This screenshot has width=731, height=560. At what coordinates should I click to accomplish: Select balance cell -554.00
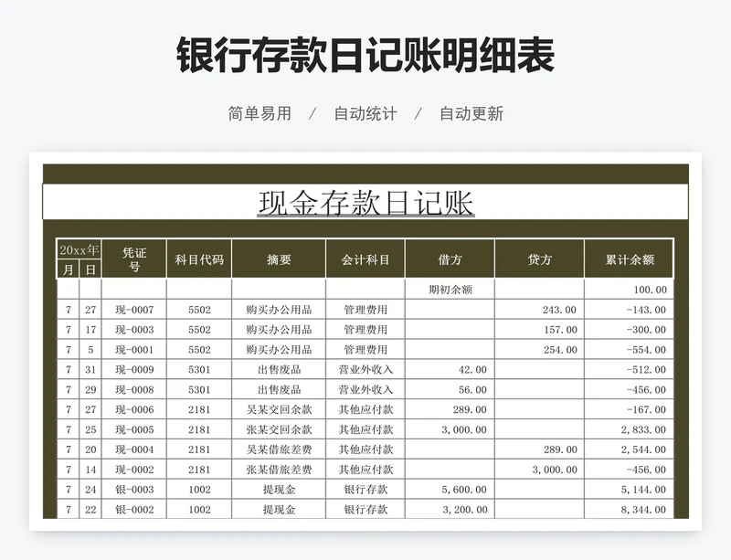(x=629, y=349)
